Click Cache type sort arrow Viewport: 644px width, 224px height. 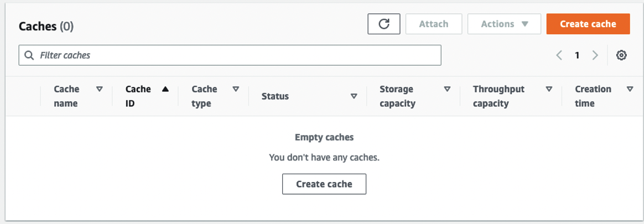tap(236, 89)
